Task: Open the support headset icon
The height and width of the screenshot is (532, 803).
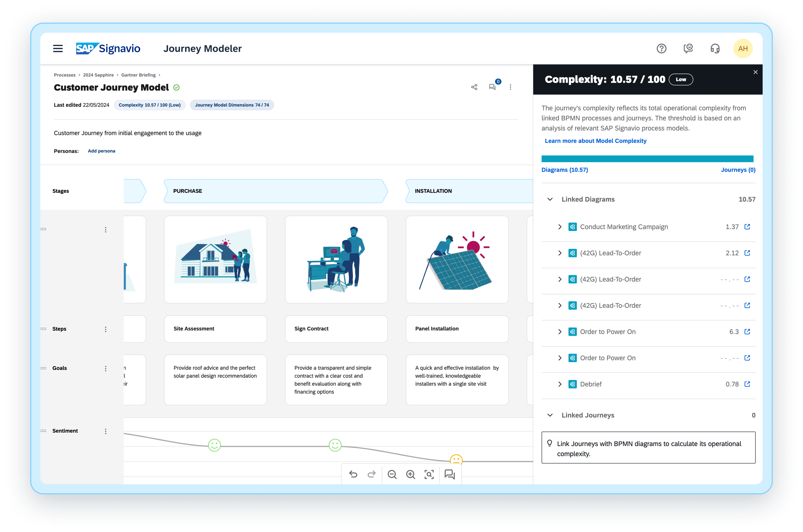Action: point(715,49)
